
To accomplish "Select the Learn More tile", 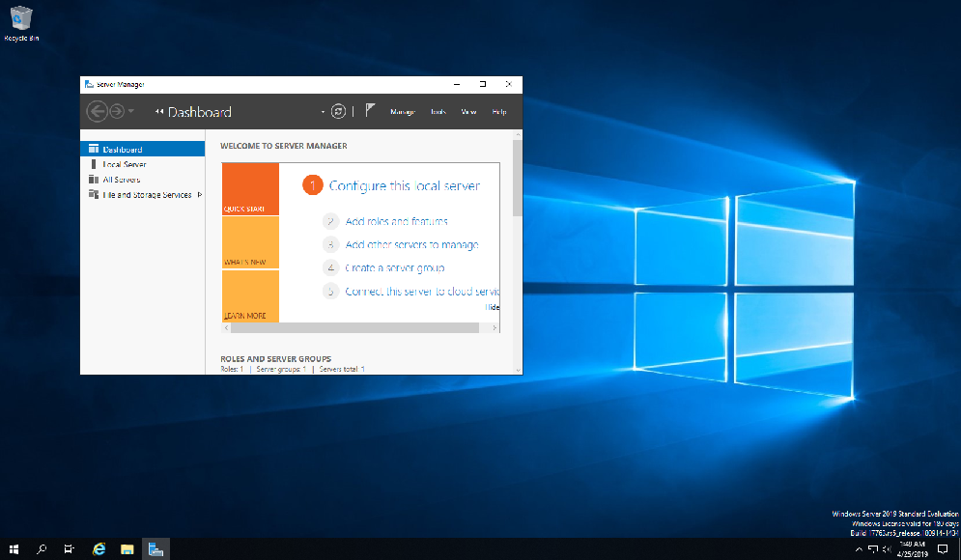I will tap(250, 296).
